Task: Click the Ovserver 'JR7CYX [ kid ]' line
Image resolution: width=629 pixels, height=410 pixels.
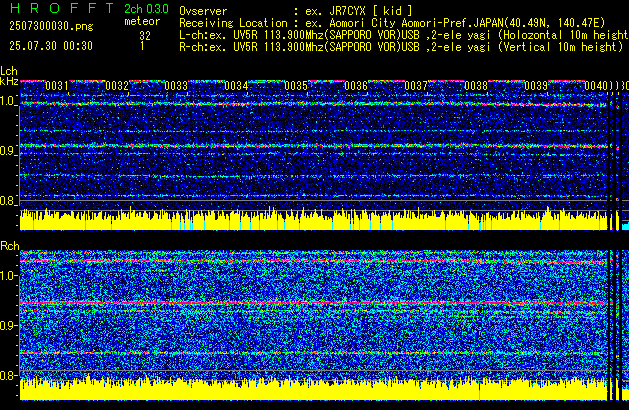Action: click(296, 11)
